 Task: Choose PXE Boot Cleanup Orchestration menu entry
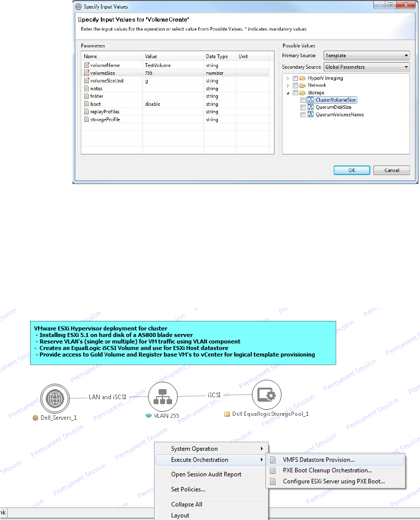327,470
